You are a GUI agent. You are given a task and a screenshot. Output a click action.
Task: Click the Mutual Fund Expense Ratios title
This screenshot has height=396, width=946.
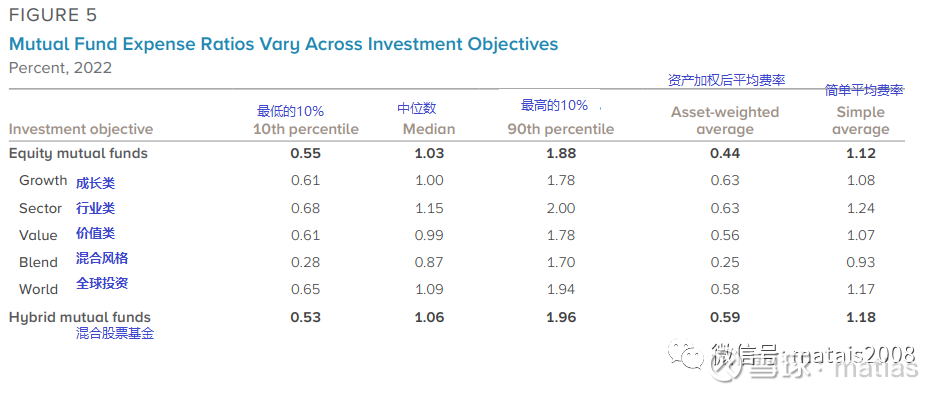coord(284,44)
